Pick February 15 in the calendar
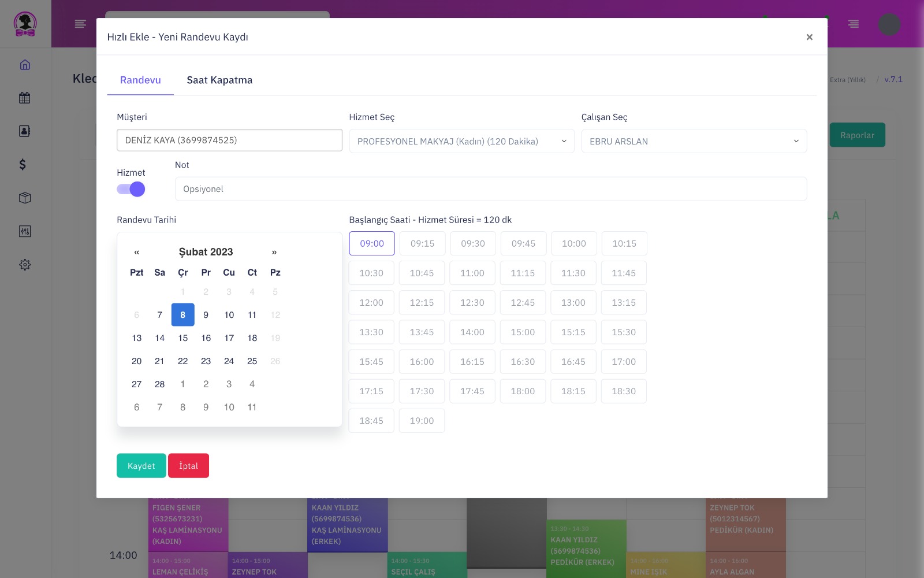The image size is (924, 578). (183, 338)
